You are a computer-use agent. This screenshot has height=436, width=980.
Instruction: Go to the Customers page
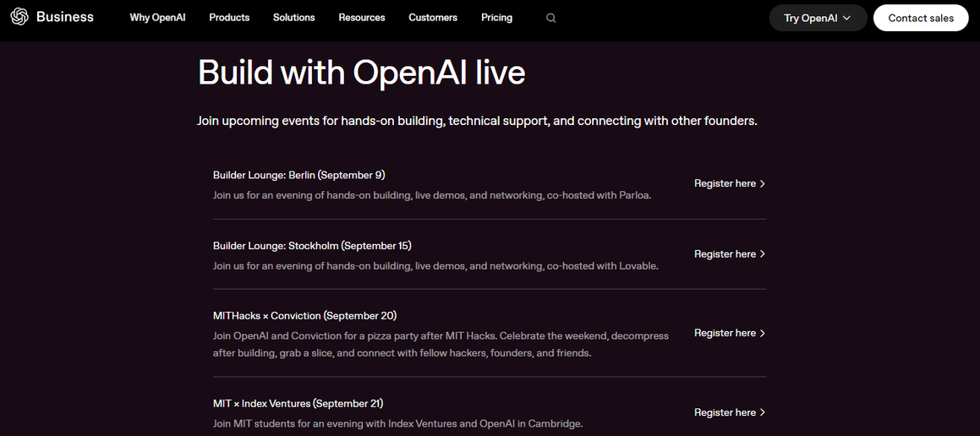(x=433, y=18)
